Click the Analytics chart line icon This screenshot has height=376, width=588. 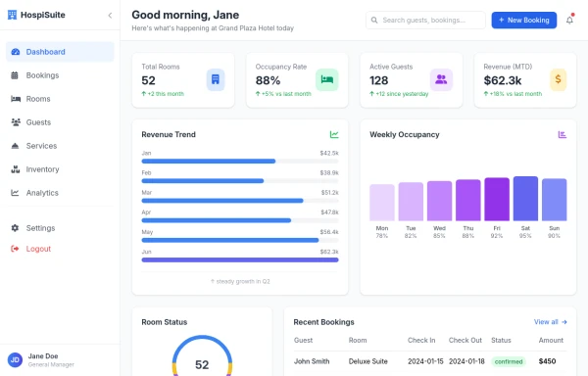[15, 193]
